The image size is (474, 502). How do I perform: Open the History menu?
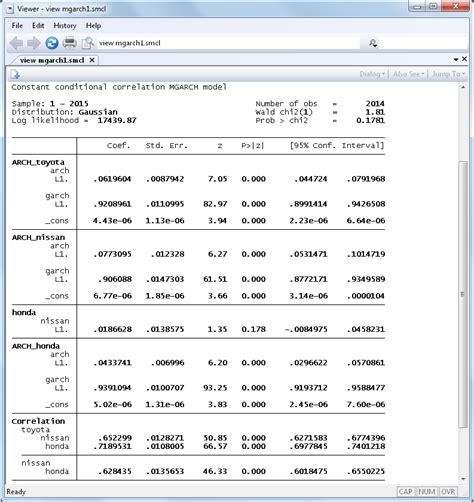click(65, 26)
